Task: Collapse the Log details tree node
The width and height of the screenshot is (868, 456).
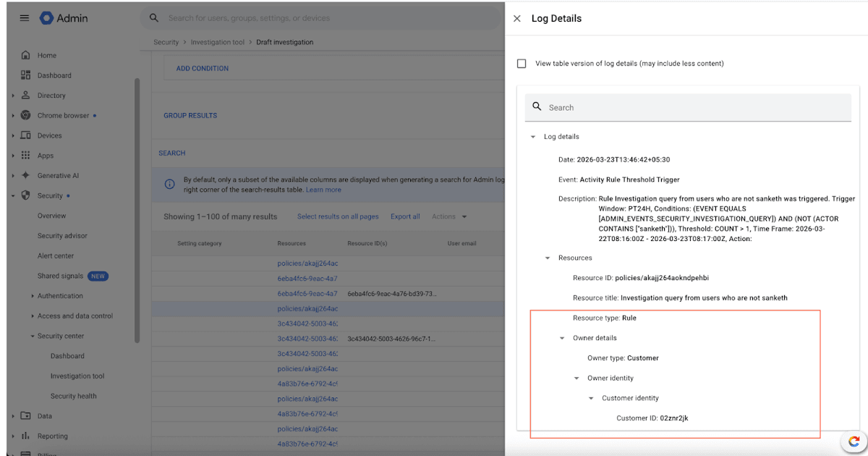Action: 533,137
